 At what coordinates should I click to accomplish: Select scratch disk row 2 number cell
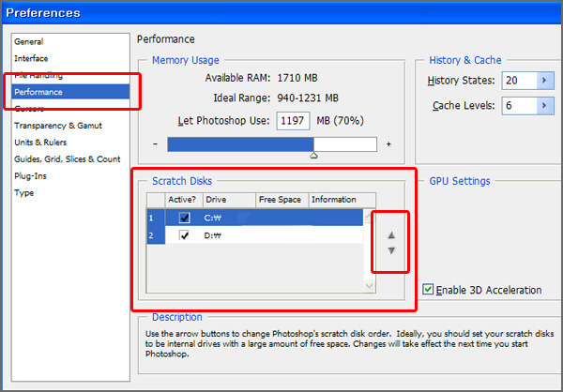pyautogui.click(x=156, y=235)
